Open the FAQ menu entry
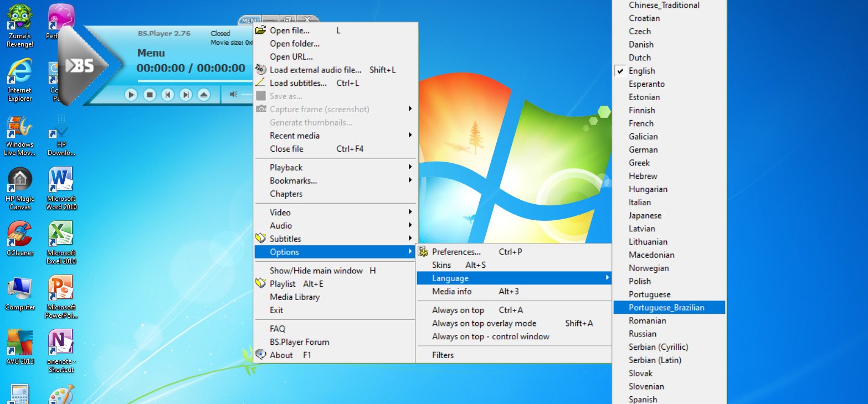 click(335, 329)
